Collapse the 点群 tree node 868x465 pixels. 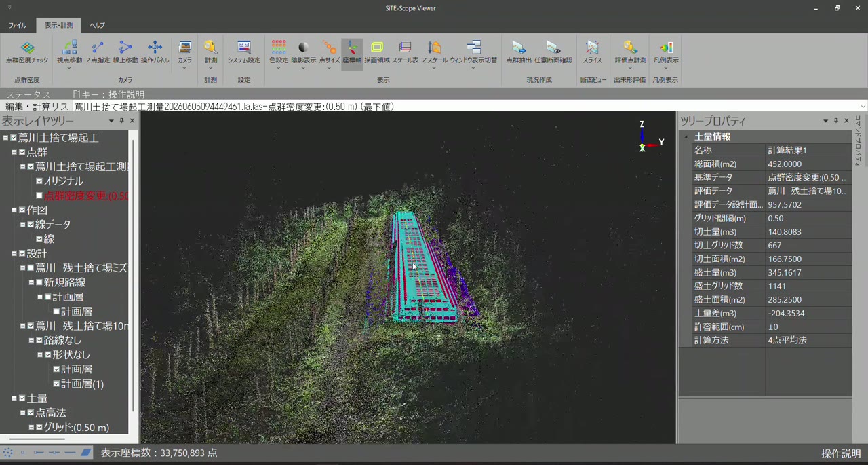pyautogui.click(x=14, y=152)
